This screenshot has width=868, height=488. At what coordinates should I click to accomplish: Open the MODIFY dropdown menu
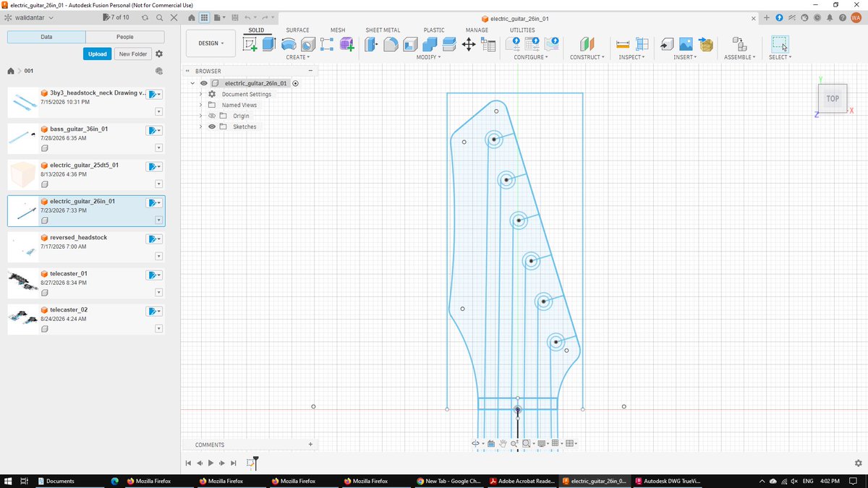(428, 57)
